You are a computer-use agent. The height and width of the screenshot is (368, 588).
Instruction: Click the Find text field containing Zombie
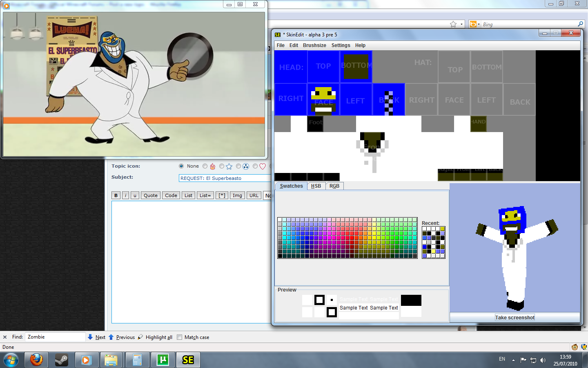click(55, 337)
